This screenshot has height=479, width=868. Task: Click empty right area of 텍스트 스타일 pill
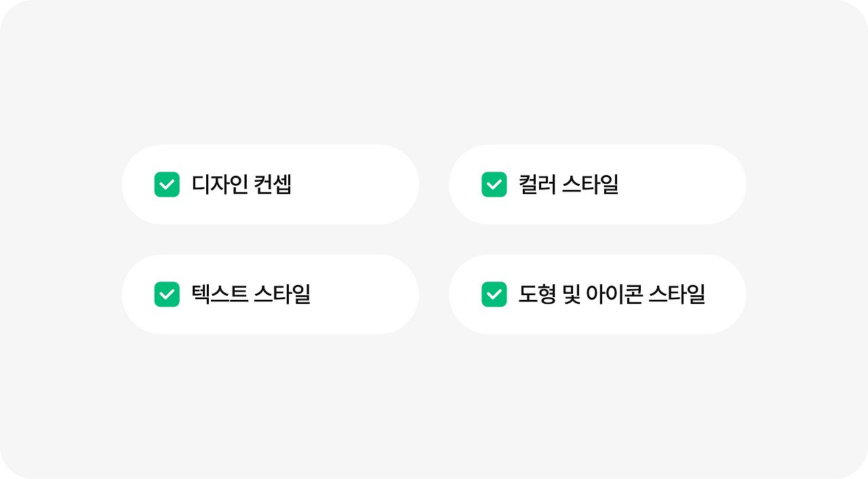[366, 294]
